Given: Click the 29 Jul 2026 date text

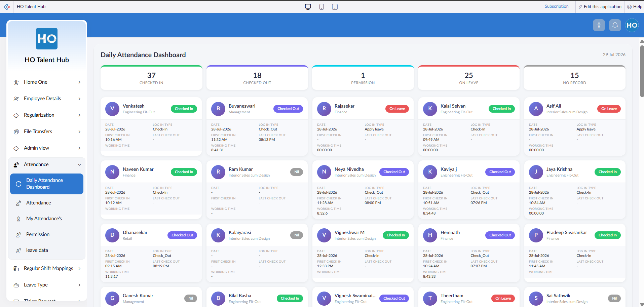Looking at the screenshot, I should coord(614,54).
